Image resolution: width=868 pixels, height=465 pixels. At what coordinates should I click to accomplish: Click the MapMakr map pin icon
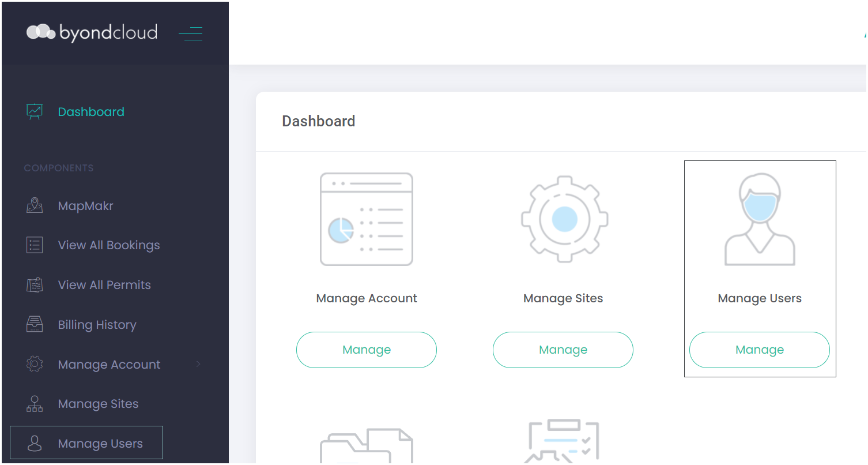(x=35, y=205)
